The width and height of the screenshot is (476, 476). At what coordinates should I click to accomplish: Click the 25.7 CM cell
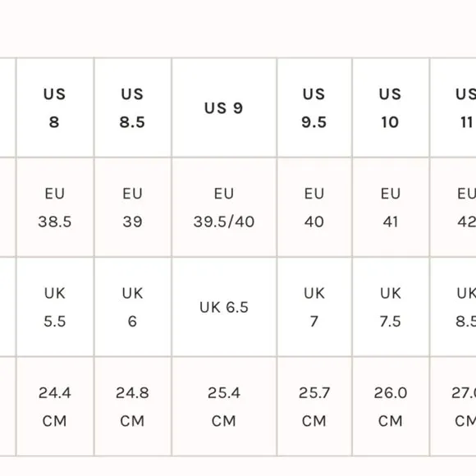click(314, 406)
